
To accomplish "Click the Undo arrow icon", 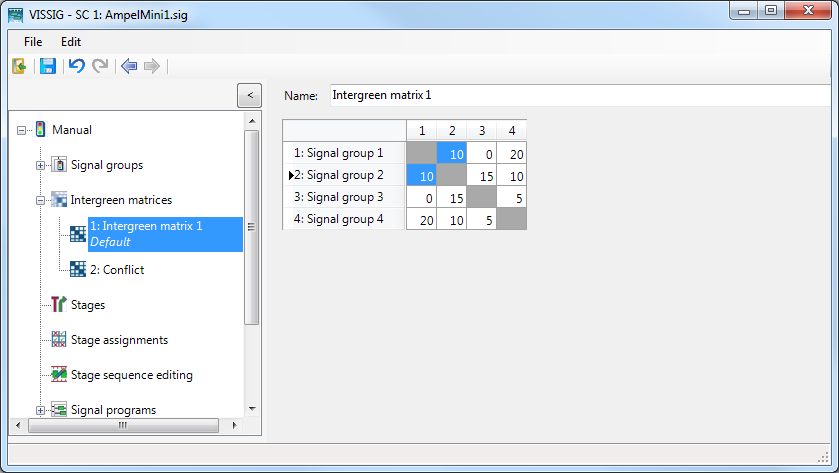I will point(77,67).
